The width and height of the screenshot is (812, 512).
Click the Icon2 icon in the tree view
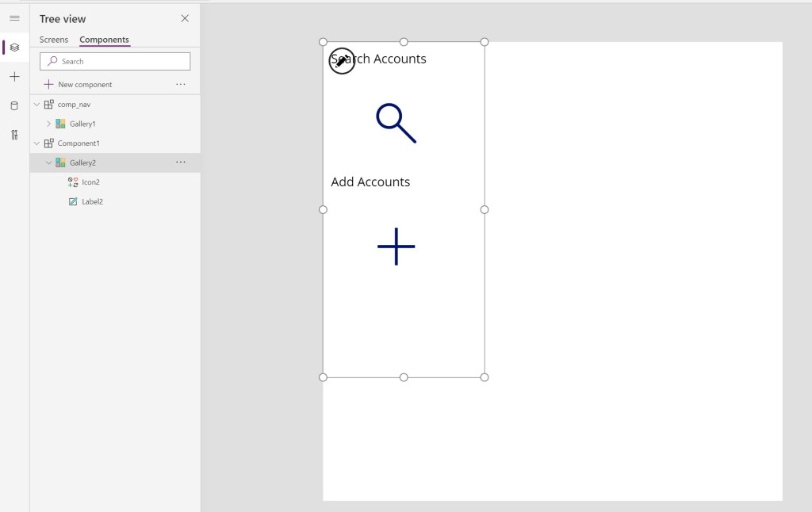click(74, 181)
